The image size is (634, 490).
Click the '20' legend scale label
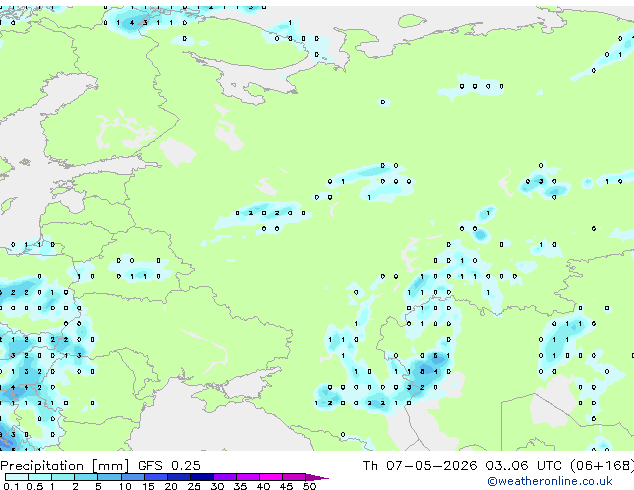171,486
